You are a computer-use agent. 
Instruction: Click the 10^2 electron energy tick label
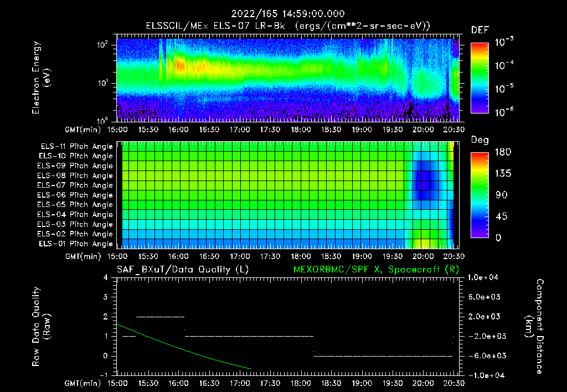tap(102, 45)
